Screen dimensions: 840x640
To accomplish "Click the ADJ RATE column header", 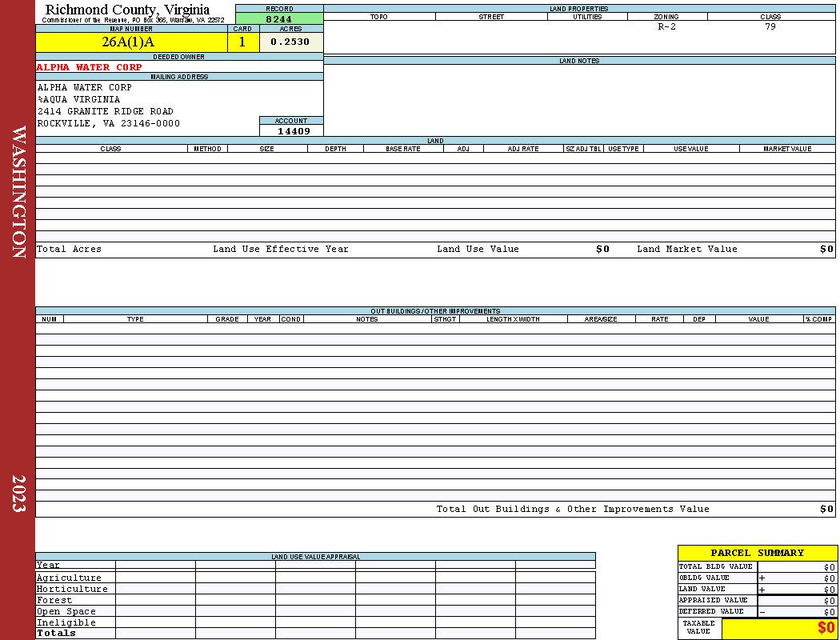I will click(x=523, y=149).
